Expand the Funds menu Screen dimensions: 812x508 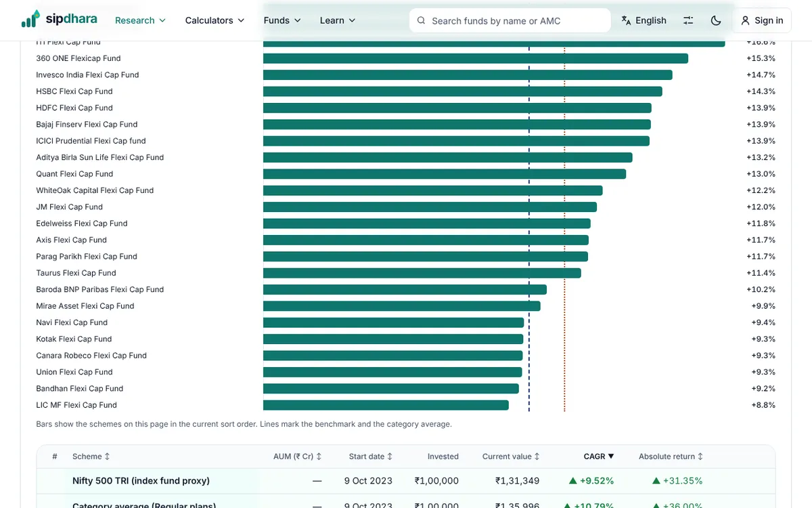(282, 20)
